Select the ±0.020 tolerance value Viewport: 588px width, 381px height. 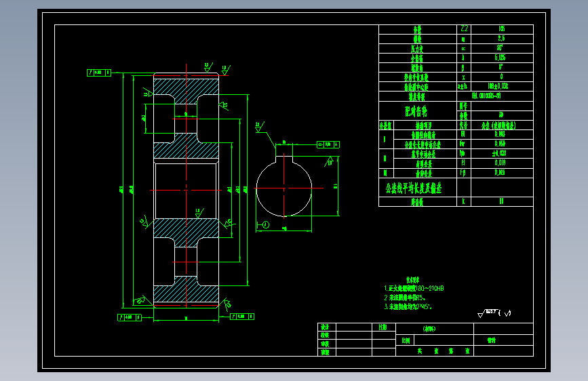point(500,153)
